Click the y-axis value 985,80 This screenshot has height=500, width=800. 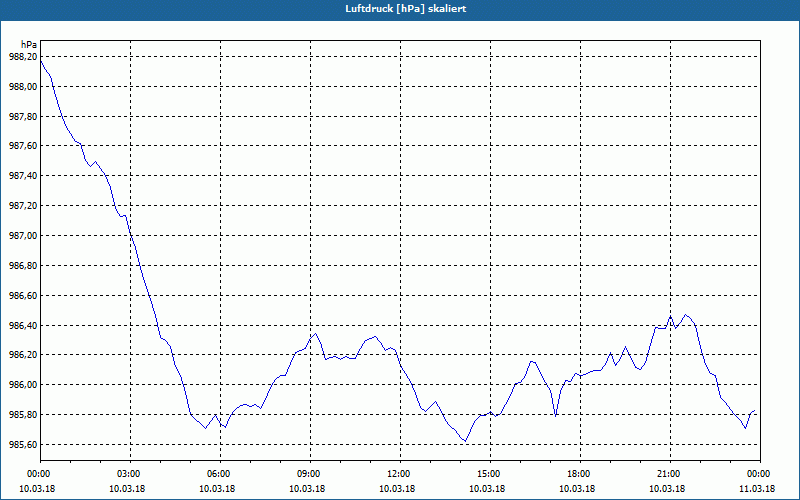pos(23,415)
